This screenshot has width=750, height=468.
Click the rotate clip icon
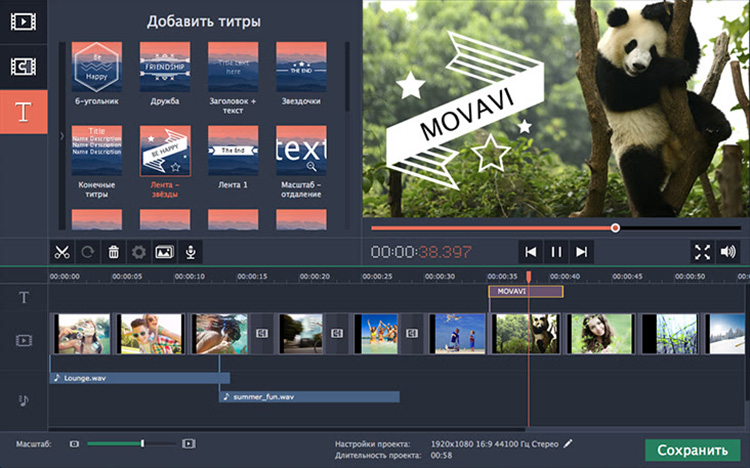point(87,252)
